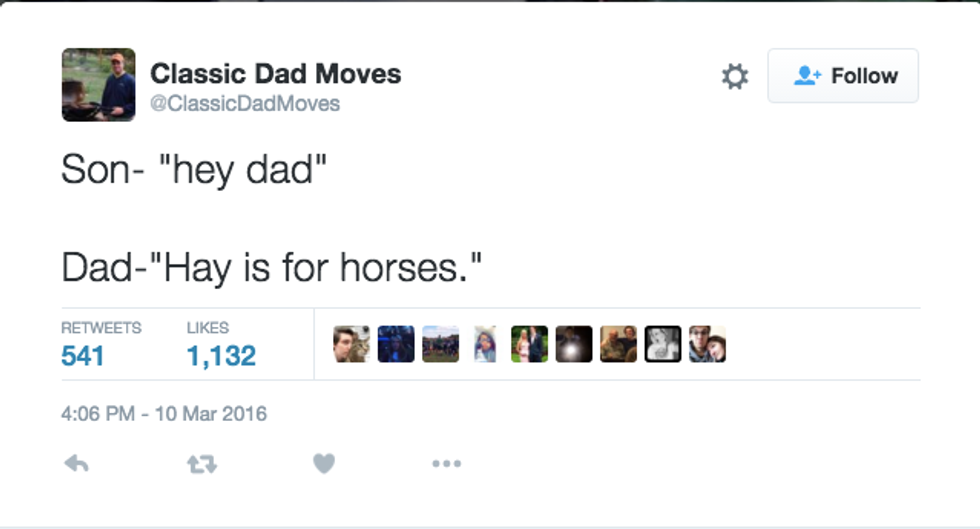
Task: Select the dark blue concert liker avatar
Action: tap(396, 344)
